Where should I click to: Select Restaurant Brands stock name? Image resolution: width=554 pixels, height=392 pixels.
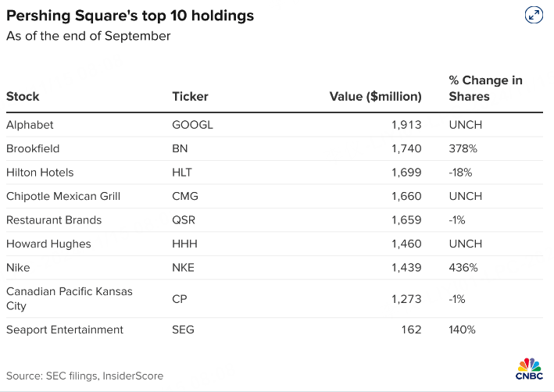[54, 220]
